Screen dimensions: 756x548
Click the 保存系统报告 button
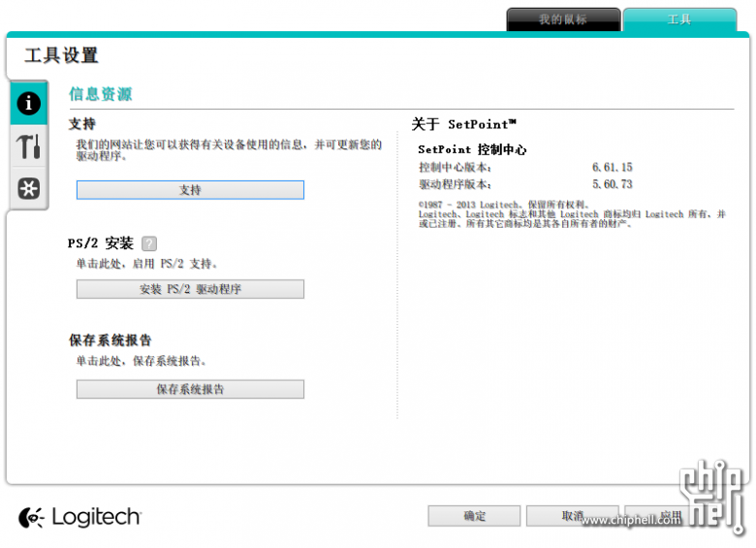pyautogui.click(x=190, y=389)
